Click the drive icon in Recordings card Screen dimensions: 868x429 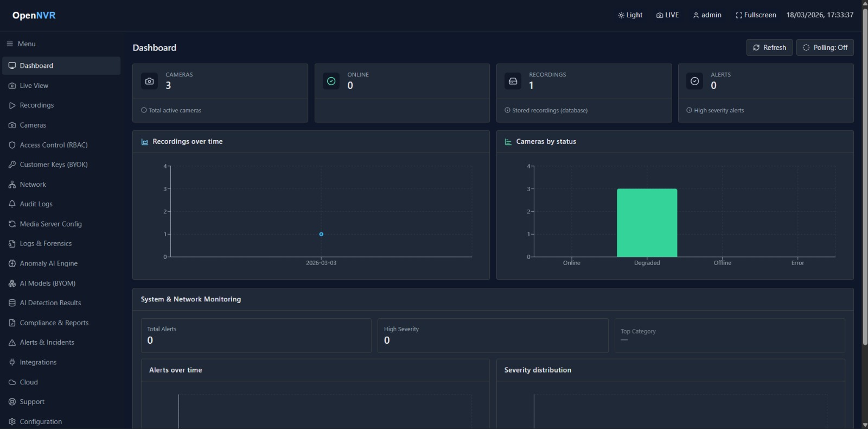click(513, 81)
